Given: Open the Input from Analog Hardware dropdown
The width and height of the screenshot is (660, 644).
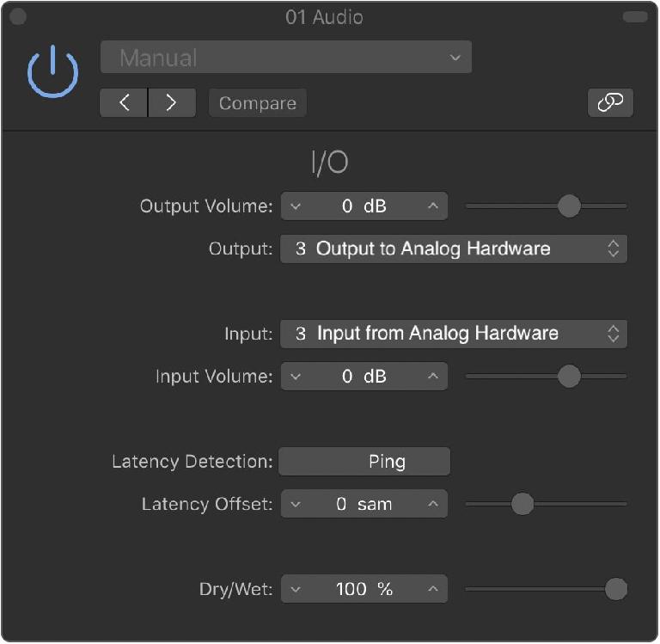Looking at the screenshot, I should click(453, 334).
